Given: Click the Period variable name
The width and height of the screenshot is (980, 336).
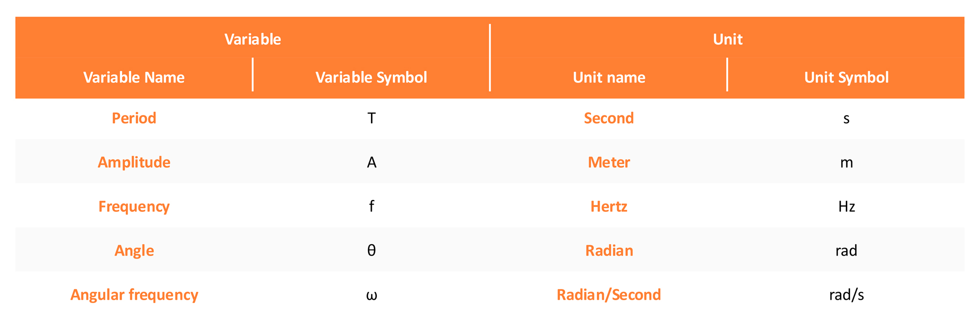Looking at the screenshot, I should [134, 118].
